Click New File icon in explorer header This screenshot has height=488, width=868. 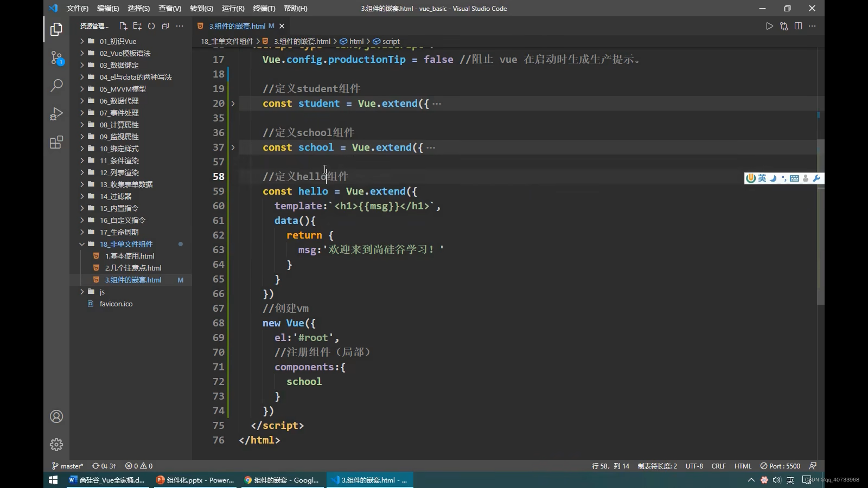click(x=123, y=26)
